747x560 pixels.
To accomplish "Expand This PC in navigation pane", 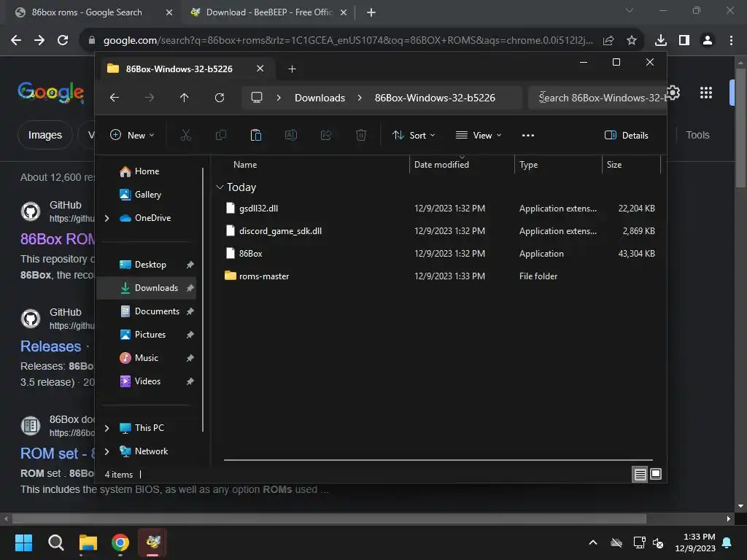I will click(x=107, y=428).
